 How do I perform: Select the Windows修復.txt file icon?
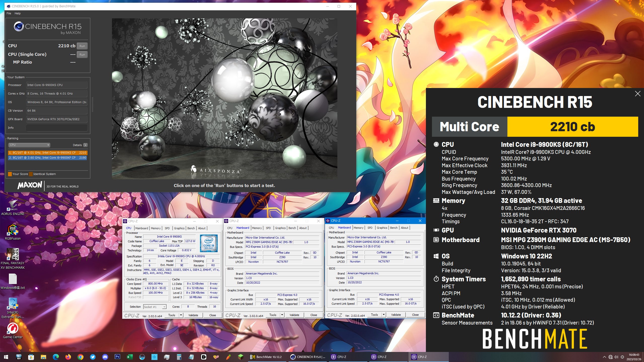coord(13,282)
